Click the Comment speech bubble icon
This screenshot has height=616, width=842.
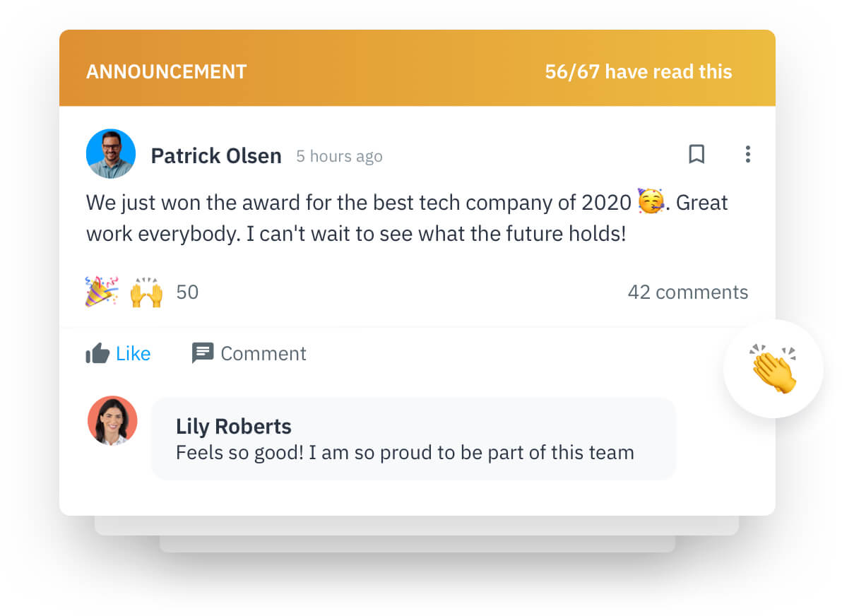203,353
